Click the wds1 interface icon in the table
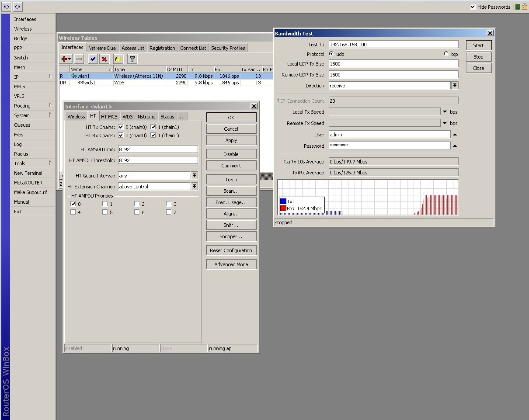Viewport: 529px width, 420px height. 81,83
